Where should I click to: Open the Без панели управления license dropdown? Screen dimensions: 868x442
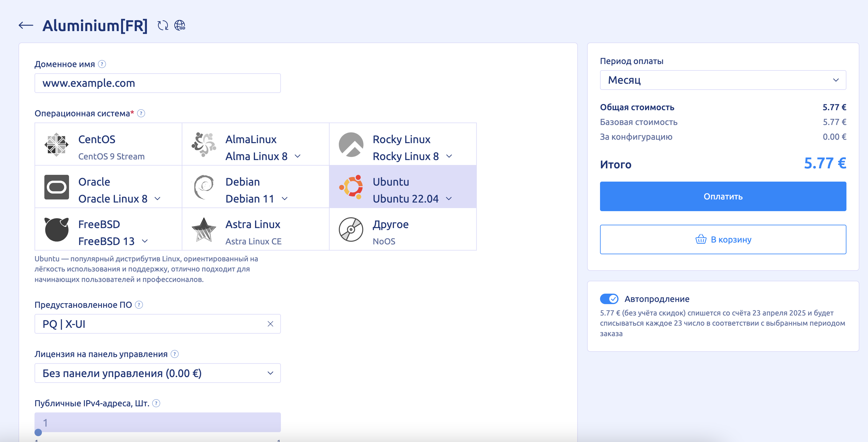tap(157, 373)
